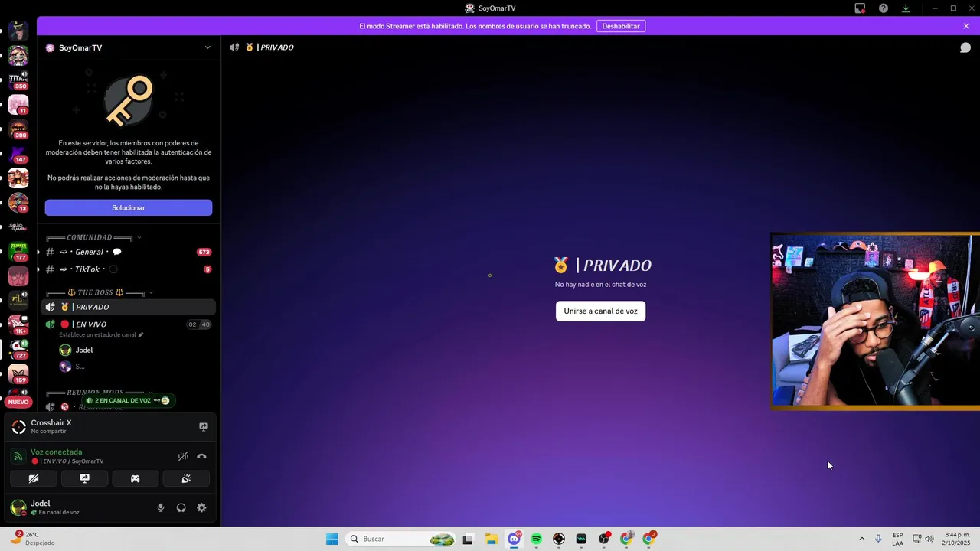980x551 pixels.
Task: Select purple server with 147 badge
Action: point(18,154)
